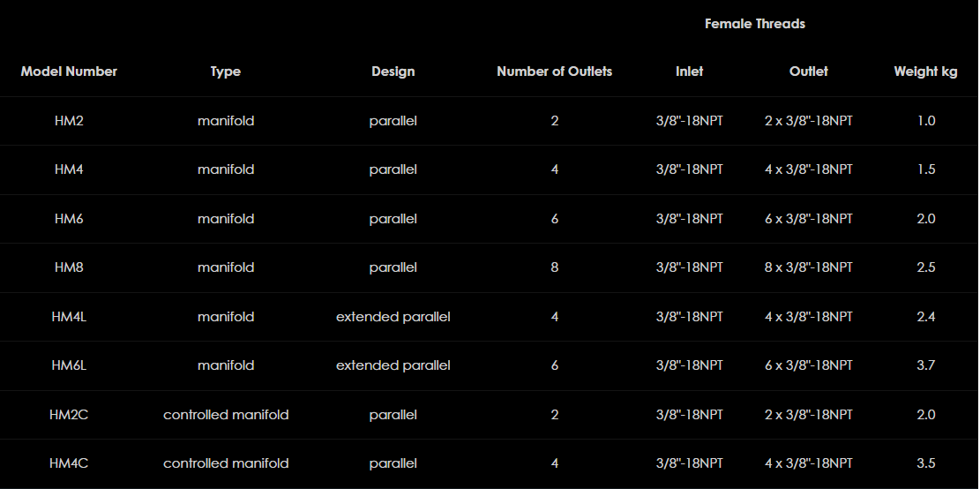This screenshot has width=980, height=489.
Task: Click the Outlet column header
Action: click(808, 71)
